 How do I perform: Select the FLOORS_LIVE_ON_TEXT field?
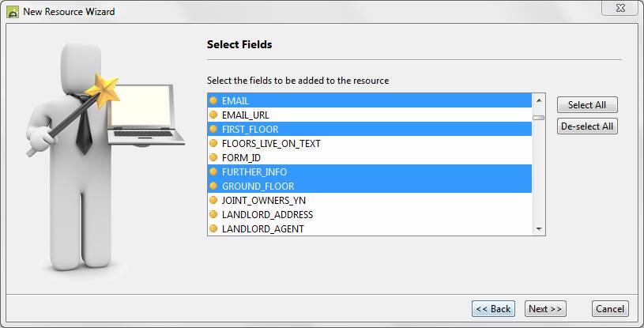pyautogui.click(x=271, y=143)
